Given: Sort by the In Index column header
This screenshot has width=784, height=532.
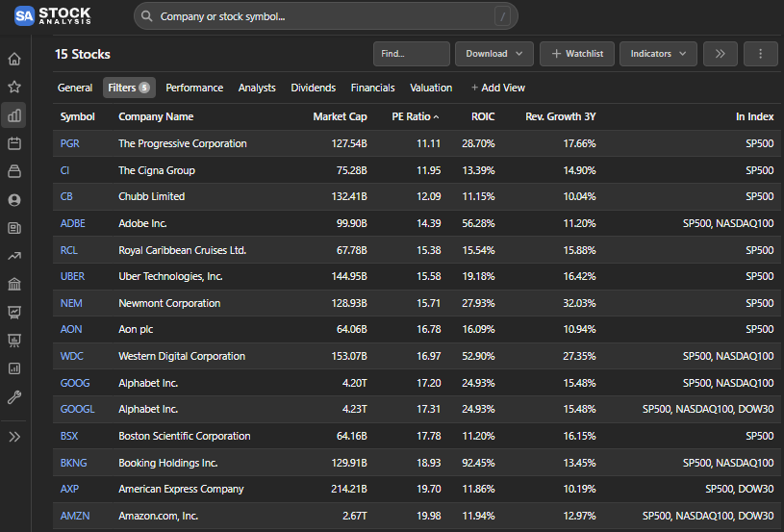Looking at the screenshot, I should [x=754, y=116].
